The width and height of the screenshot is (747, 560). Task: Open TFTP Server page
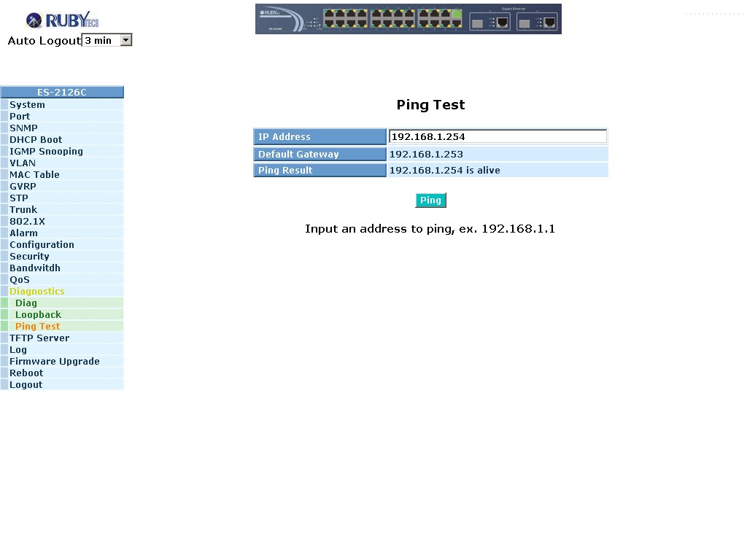39,338
